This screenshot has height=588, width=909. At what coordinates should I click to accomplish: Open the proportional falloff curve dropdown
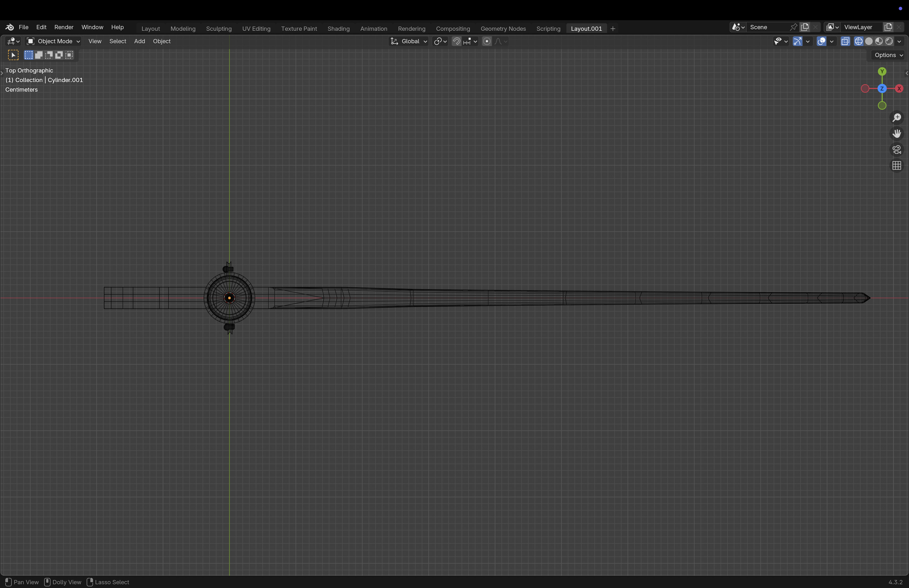pyautogui.click(x=501, y=41)
